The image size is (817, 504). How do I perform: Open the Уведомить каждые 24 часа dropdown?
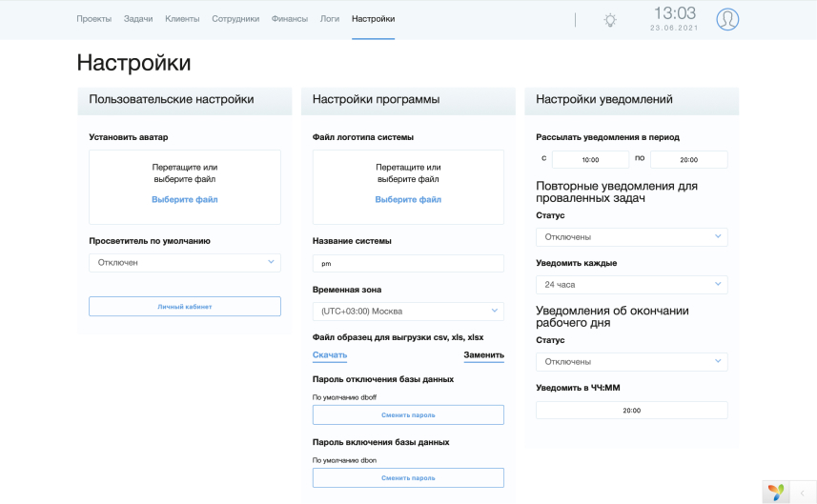[631, 285]
